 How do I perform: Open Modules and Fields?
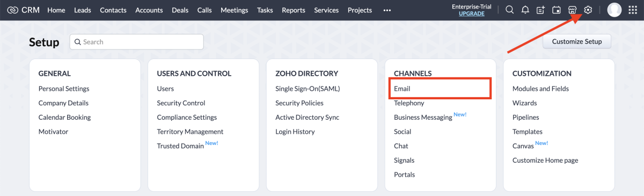point(540,89)
